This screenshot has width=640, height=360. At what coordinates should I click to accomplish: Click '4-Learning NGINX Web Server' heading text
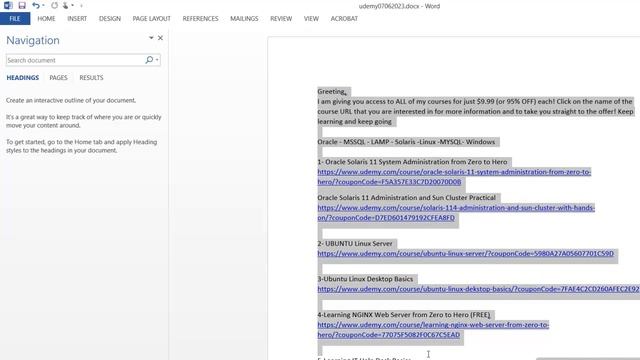tap(404, 315)
